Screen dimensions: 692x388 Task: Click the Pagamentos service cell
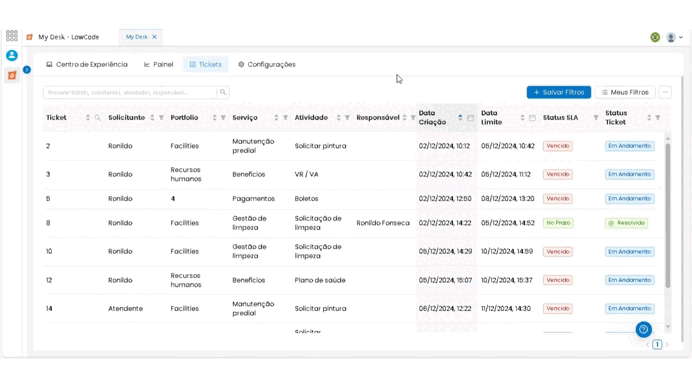click(253, 199)
